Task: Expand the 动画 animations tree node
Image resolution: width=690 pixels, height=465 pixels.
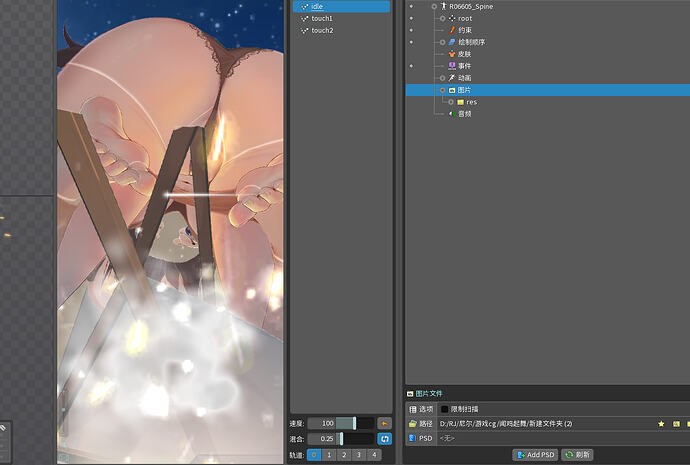Action: click(x=442, y=78)
